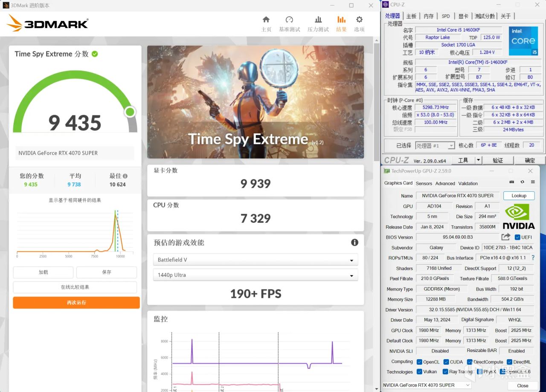Open the Validation tab in GPU-Z
Viewport: 546px width, 392px height.
[468, 184]
